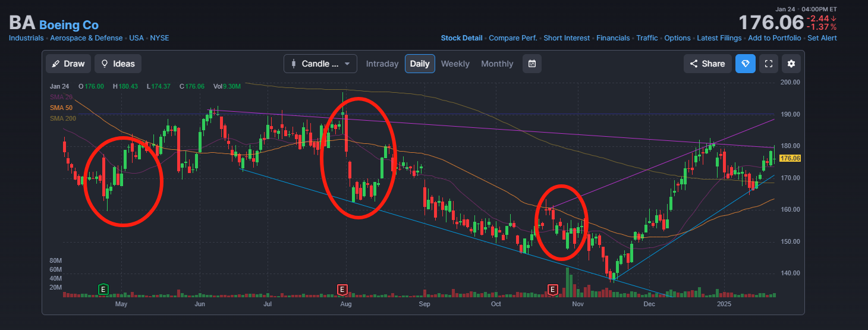Click the 80M volume axis label
Screen dimensions: 868x330
tap(56, 260)
